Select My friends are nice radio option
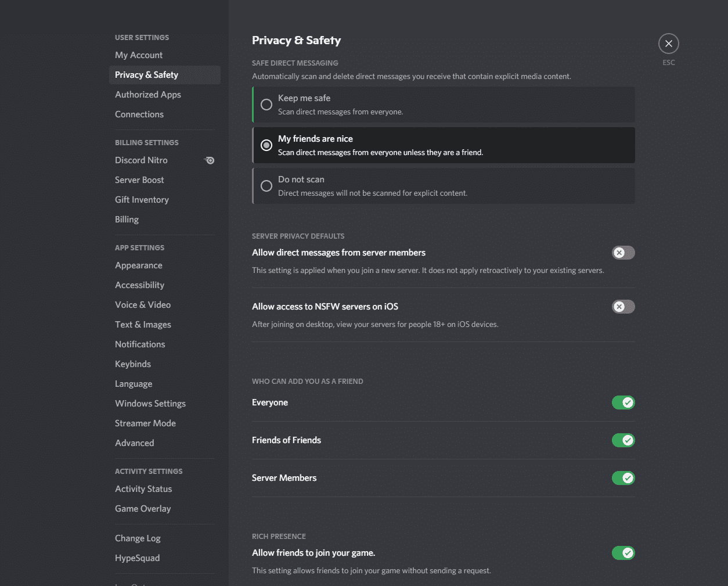728x586 pixels. (444, 145)
